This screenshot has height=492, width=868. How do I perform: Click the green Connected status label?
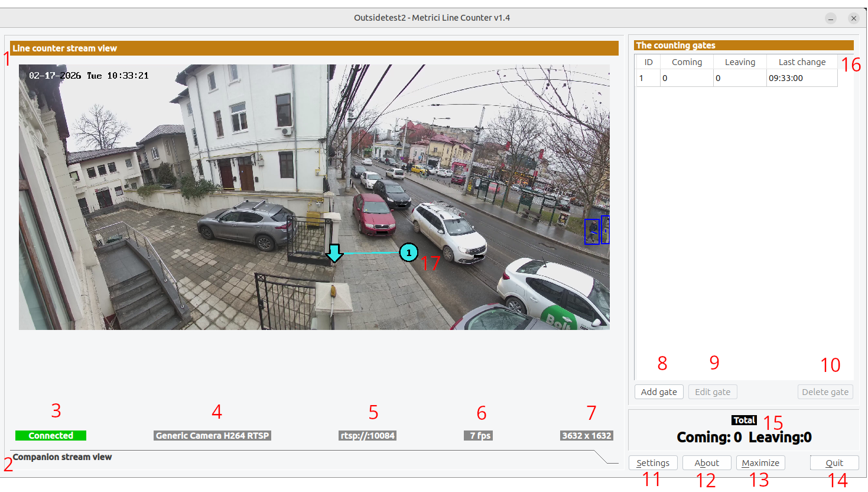click(51, 436)
